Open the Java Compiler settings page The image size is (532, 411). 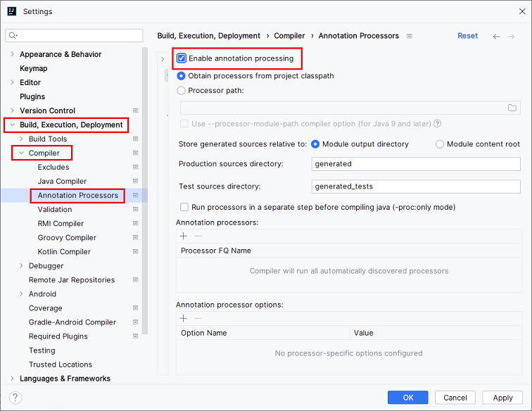point(62,181)
